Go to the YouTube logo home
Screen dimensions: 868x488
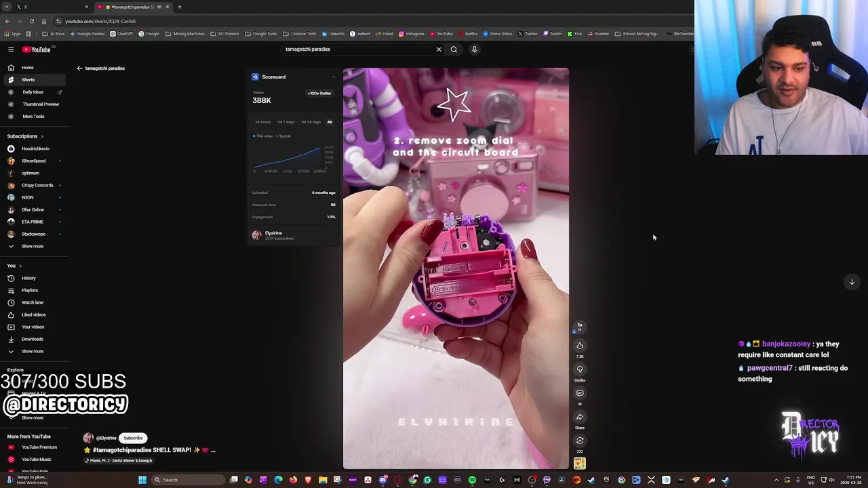[36, 49]
